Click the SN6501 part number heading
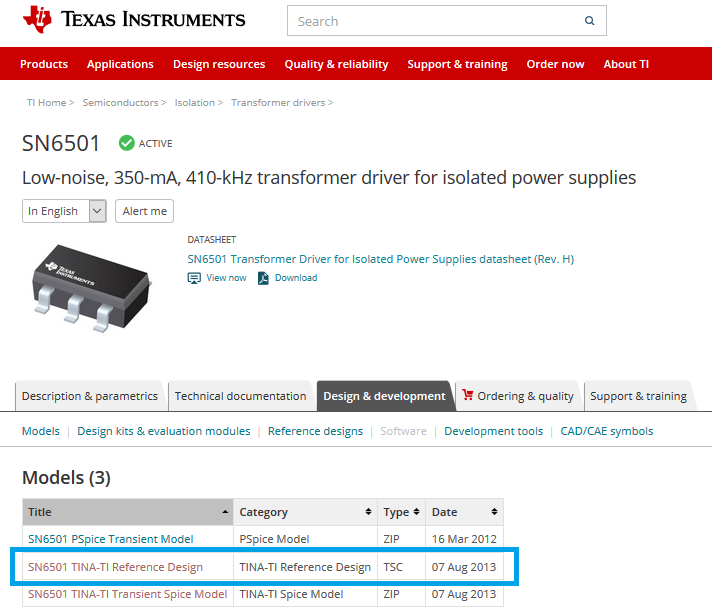712x614 pixels. 61,143
